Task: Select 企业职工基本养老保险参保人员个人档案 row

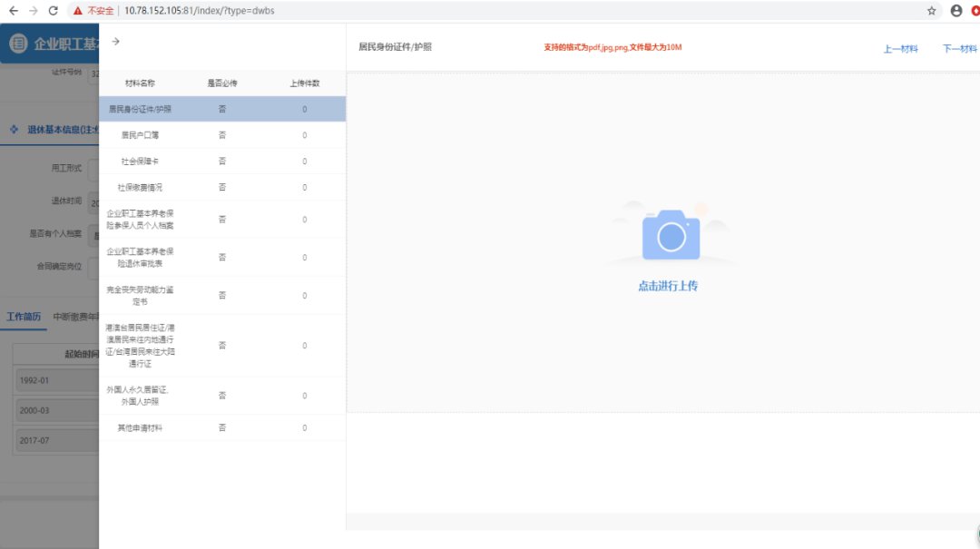Action: [x=222, y=220]
